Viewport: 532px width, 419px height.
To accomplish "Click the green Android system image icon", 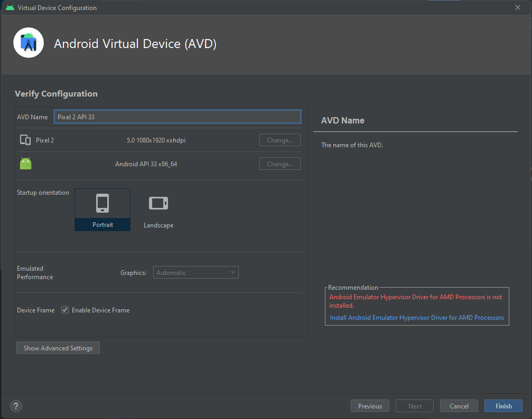I will pos(26,164).
